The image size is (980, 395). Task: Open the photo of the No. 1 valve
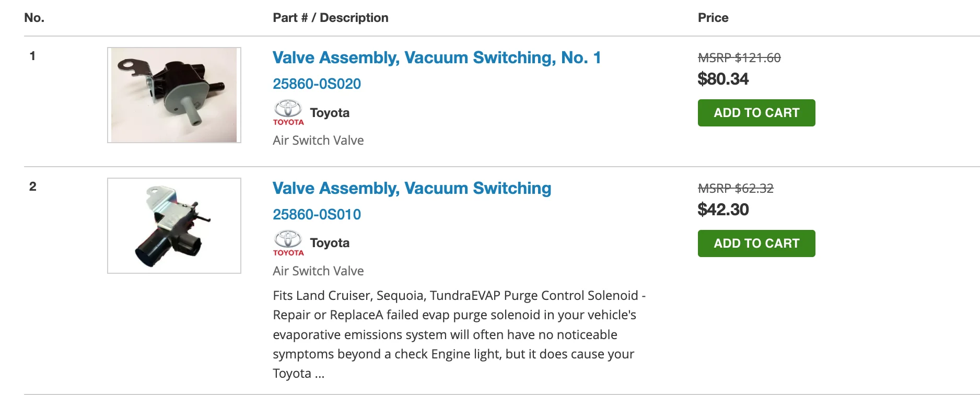click(x=174, y=95)
